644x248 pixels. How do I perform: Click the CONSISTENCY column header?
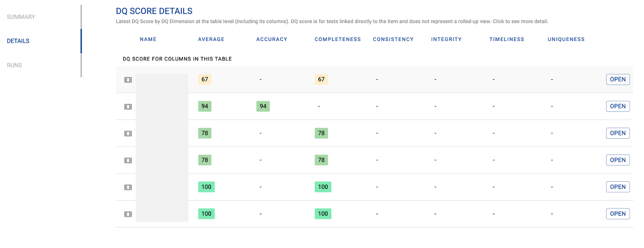[393, 39]
